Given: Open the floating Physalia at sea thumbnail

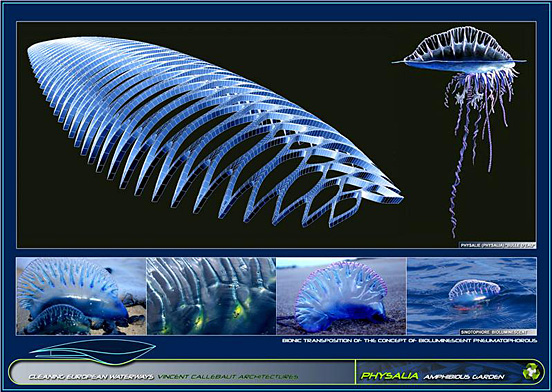Looking at the screenshot, I should click(472, 296).
